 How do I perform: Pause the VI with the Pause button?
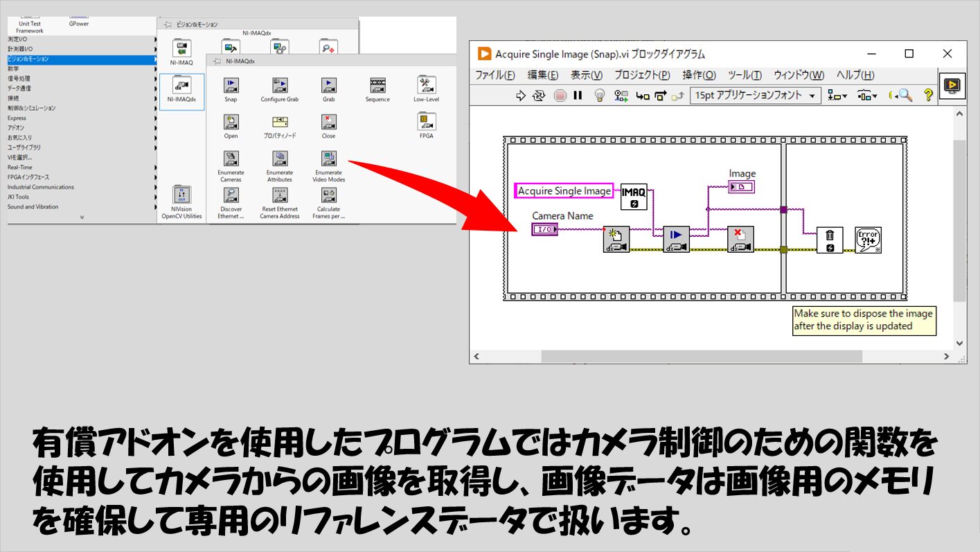[578, 96]
